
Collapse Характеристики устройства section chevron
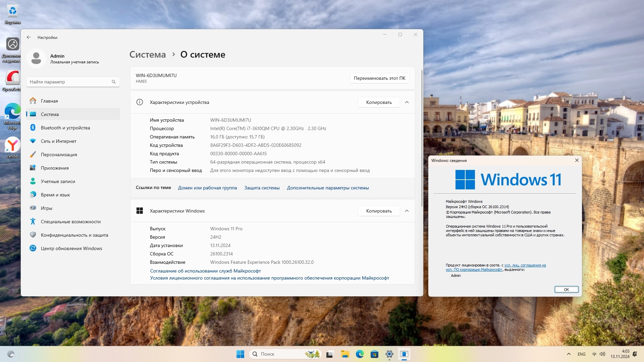[x=407, y=102]
